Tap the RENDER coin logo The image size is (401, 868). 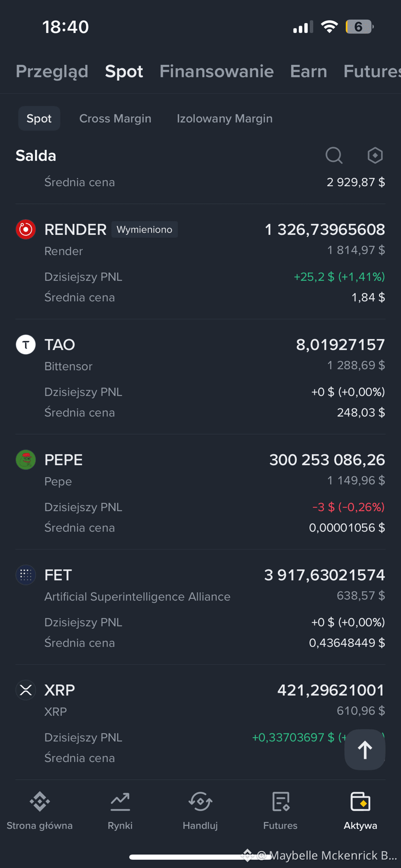pos(26,229)
